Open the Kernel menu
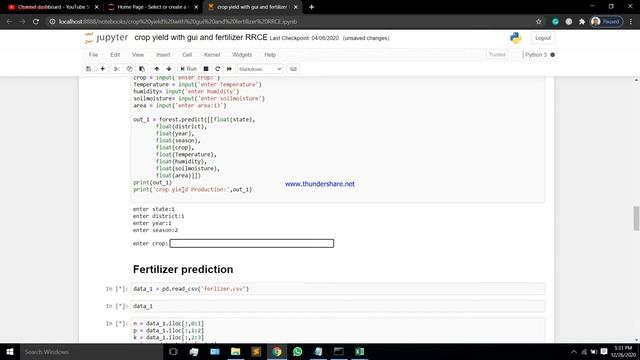640x360 pixels. tap(212, 55)
